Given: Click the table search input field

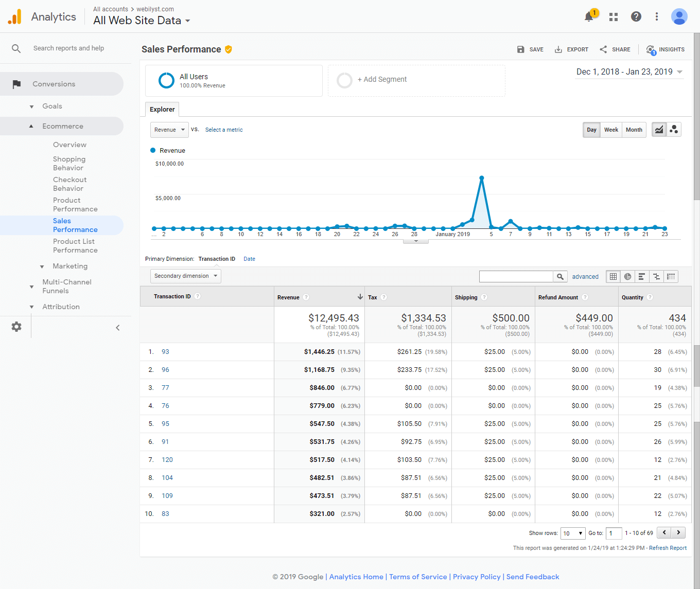Looking at the screenshot, I should point(516,277).
